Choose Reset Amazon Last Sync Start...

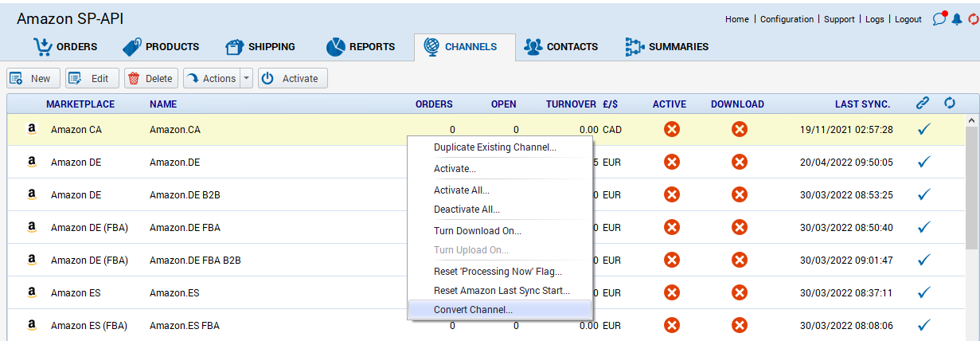(500, 290)
